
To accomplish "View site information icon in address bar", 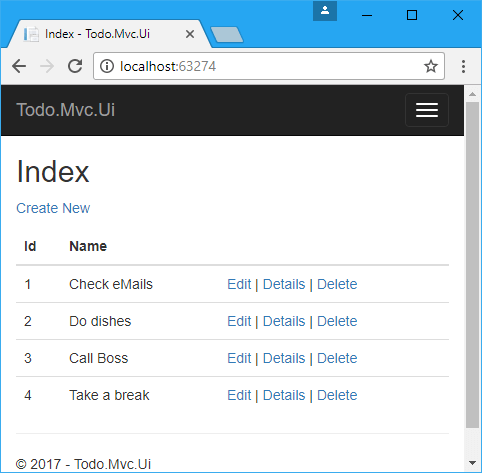I will (x=107, y=66).
